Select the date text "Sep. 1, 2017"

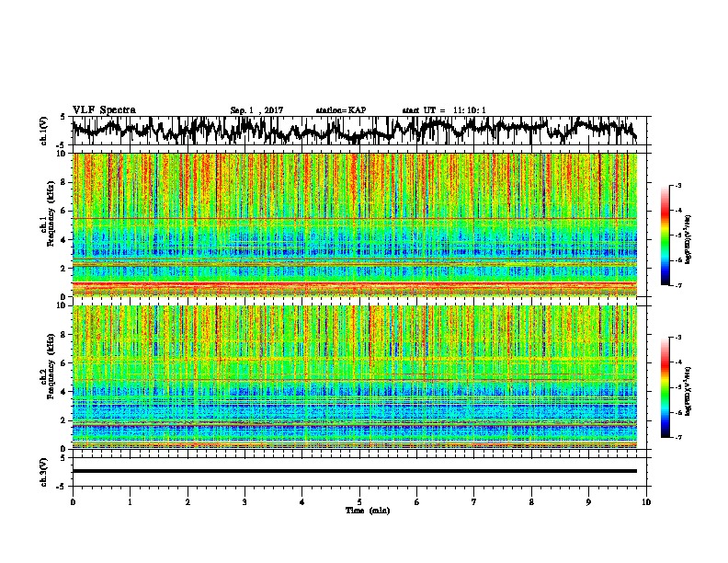tap(256, 110)
